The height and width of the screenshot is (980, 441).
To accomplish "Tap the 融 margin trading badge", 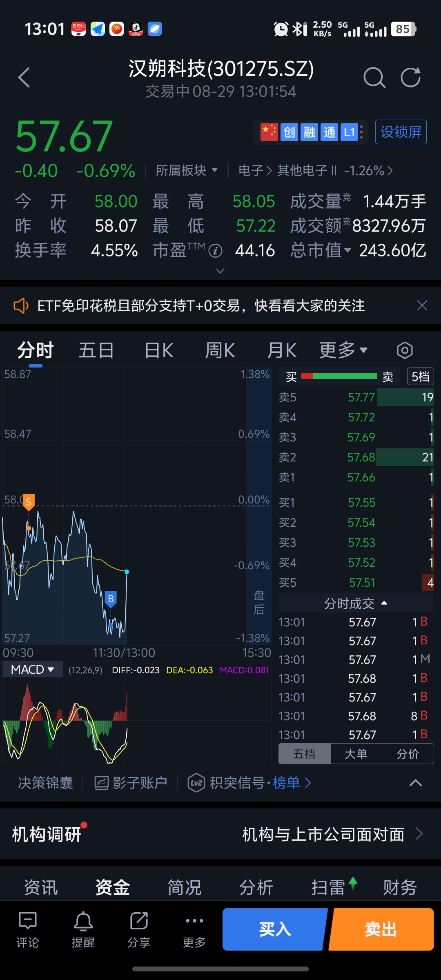I will click(309, 132).
